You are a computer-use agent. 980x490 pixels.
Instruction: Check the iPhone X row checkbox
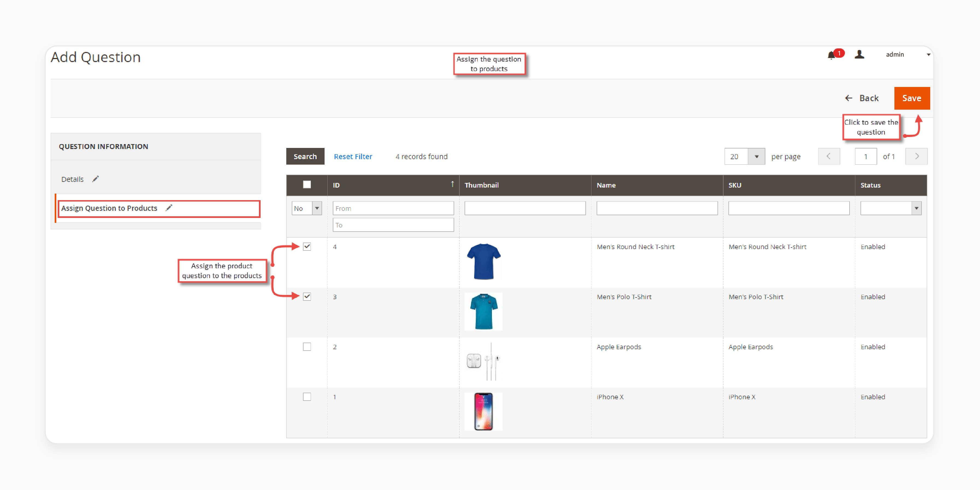pyautogui.click(x=307, y=397)
